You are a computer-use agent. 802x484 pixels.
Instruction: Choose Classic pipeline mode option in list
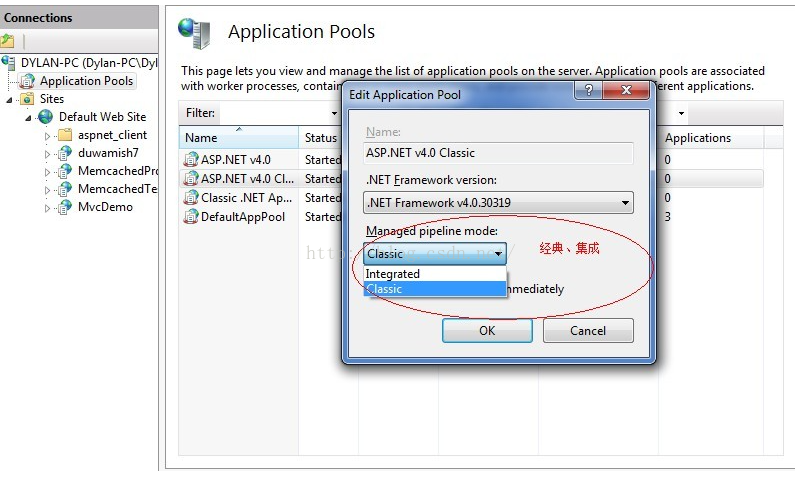435,289
